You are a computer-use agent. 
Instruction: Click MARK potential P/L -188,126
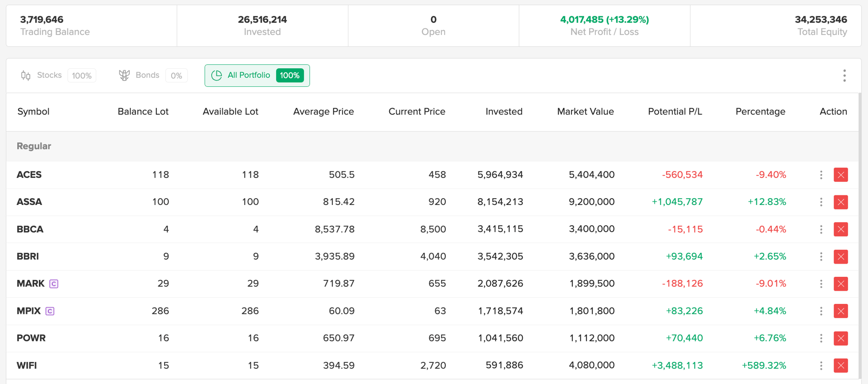(682, 284)
